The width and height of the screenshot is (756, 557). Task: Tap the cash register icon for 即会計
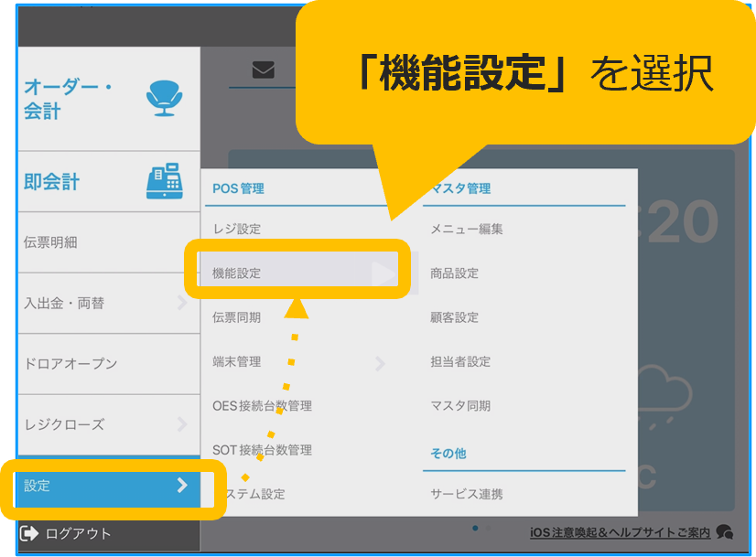click(x=165, y=181)
